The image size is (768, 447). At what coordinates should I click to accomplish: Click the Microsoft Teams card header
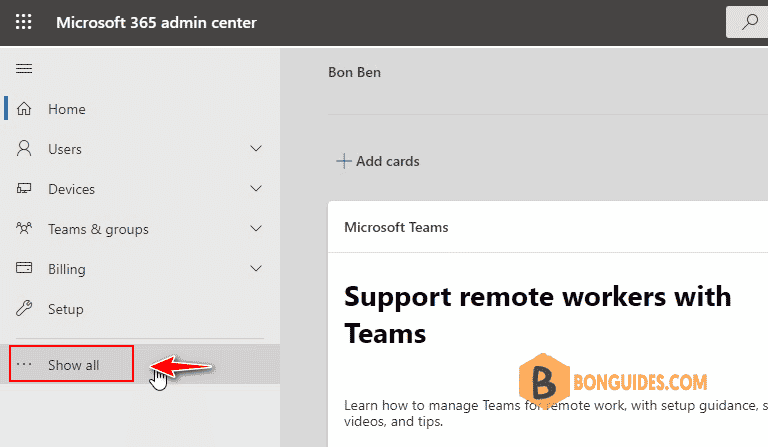coord(396,227)
